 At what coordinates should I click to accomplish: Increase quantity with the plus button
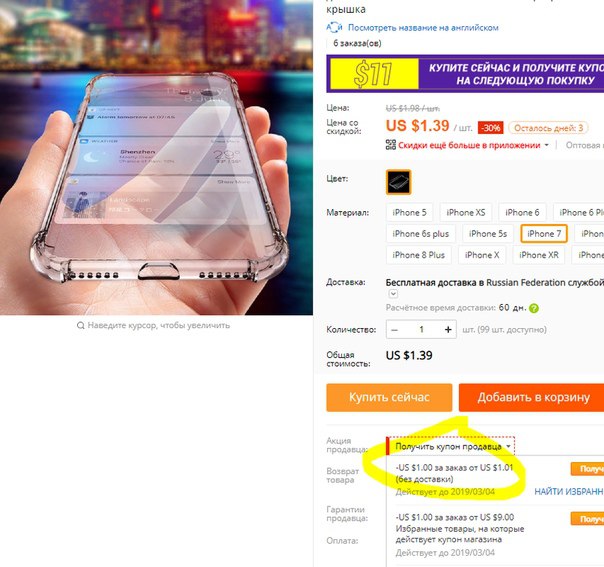coord(448,329)
